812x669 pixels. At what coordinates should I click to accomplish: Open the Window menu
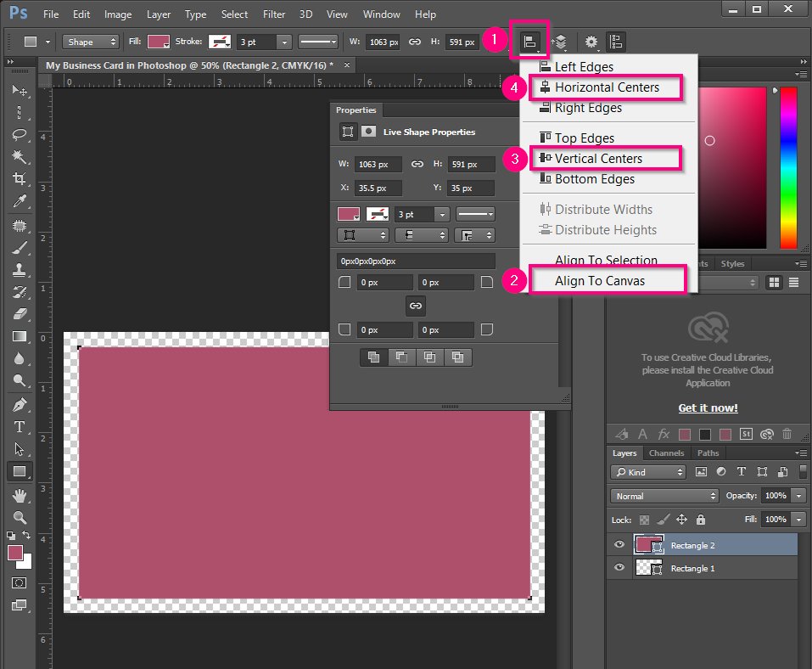[x=381, y=14]
